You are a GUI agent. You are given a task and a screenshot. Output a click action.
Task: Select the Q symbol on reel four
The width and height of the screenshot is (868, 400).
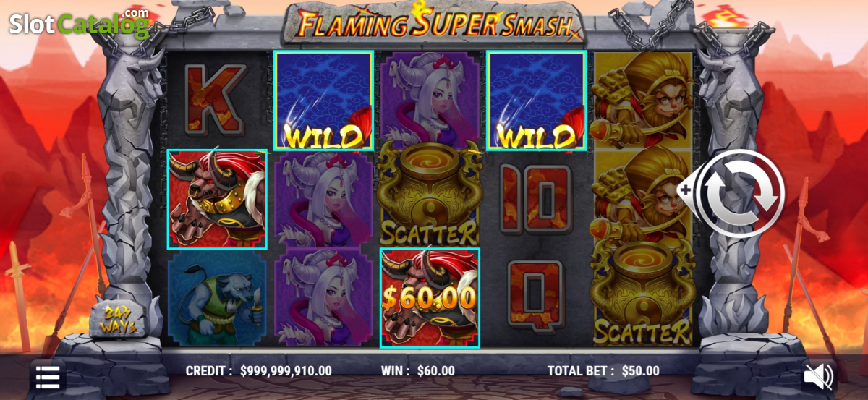point(536,296)
